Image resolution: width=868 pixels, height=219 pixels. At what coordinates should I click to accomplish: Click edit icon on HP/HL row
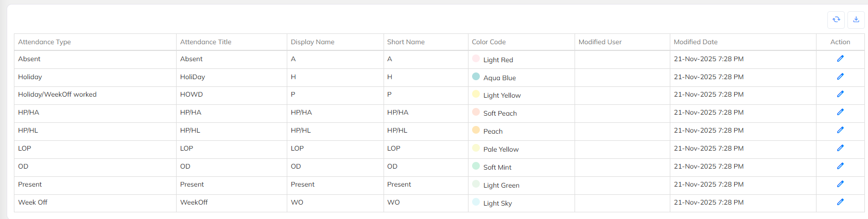point(840,130)
